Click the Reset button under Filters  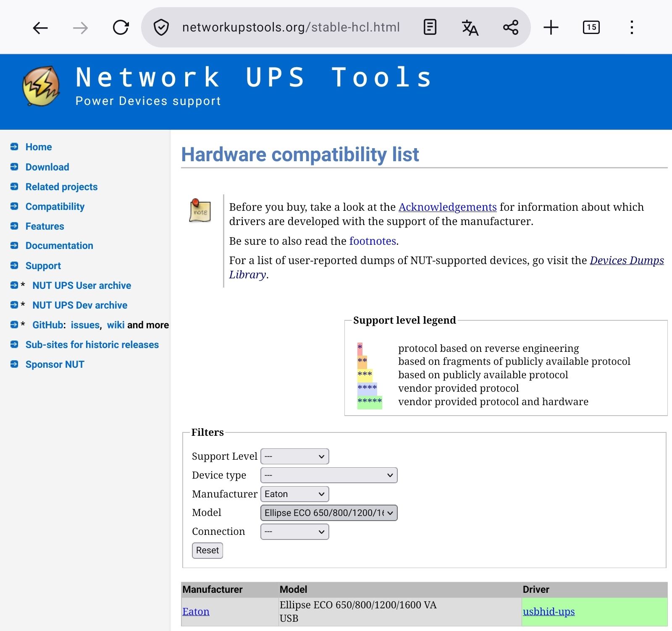pos(207,550)
